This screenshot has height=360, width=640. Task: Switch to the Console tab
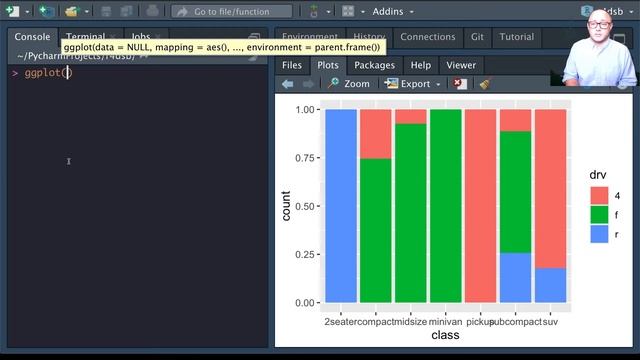point(32,37)
